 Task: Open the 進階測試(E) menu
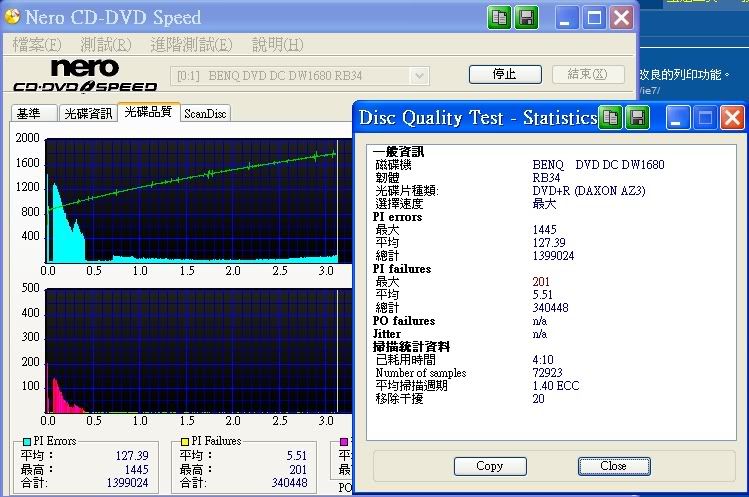click(191, 45)
